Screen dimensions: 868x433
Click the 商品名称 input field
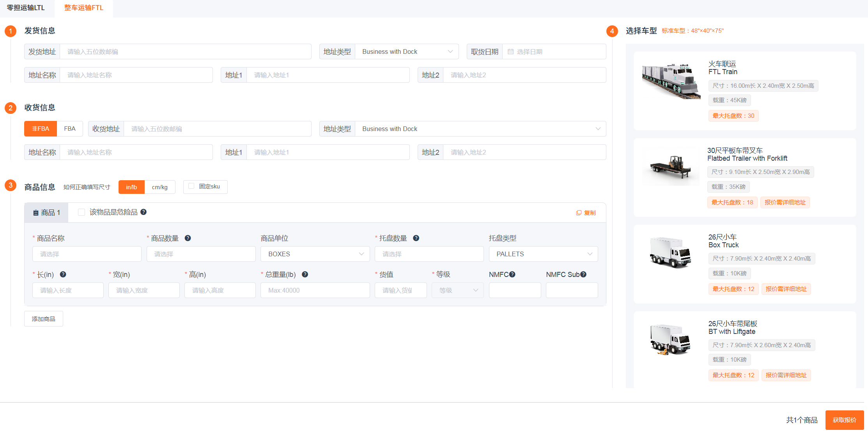87,254
